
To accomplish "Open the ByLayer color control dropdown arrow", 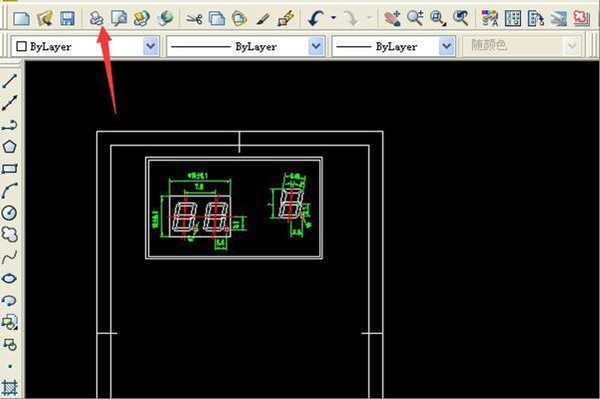I will pos(151,46).
